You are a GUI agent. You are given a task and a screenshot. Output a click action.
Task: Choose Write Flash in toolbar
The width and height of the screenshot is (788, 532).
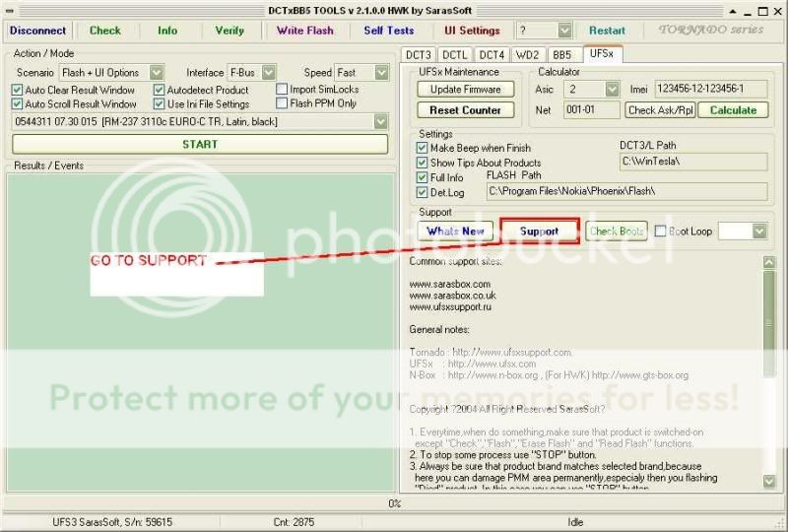point(305,31)
